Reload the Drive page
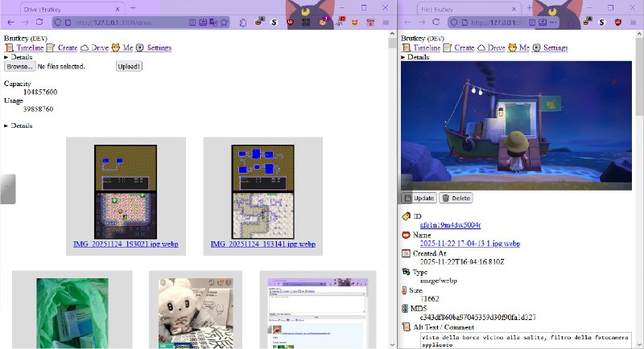 click(39, 23)
